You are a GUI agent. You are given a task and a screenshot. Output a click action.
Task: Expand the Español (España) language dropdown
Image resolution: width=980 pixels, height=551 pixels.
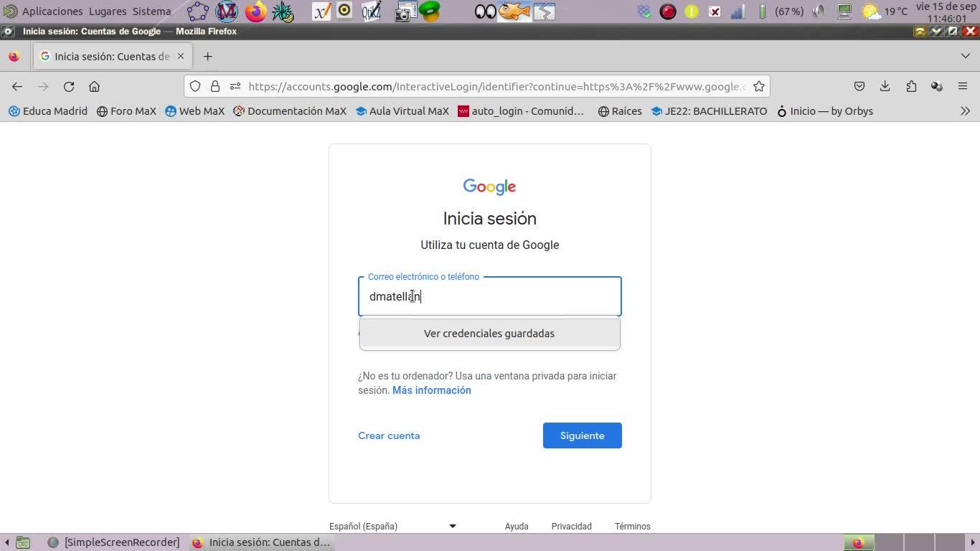pyautogui.click(x=393, y=526)
